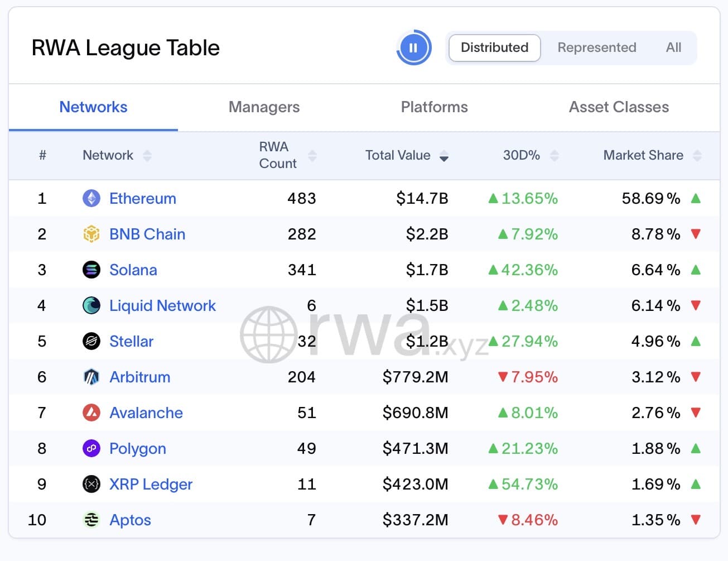This screenshot has width=728, height=561.
Task: Choose the All view option
Action: point(673,48)
